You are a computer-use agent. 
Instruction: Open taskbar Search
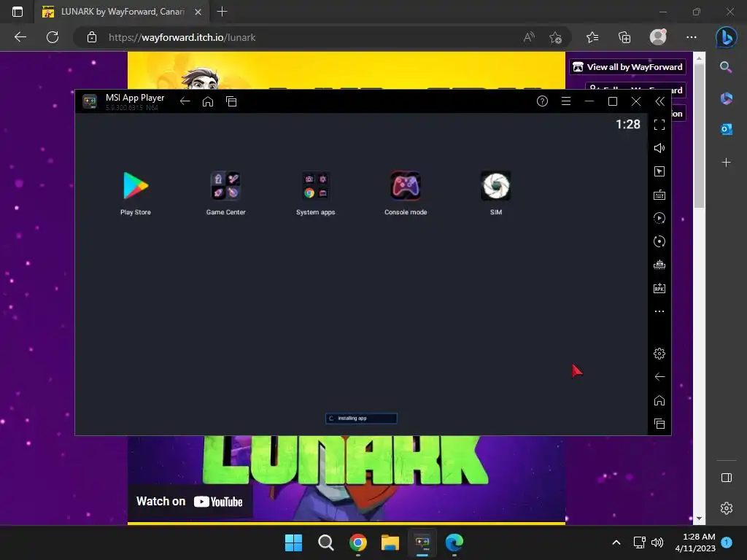[326, 542]
